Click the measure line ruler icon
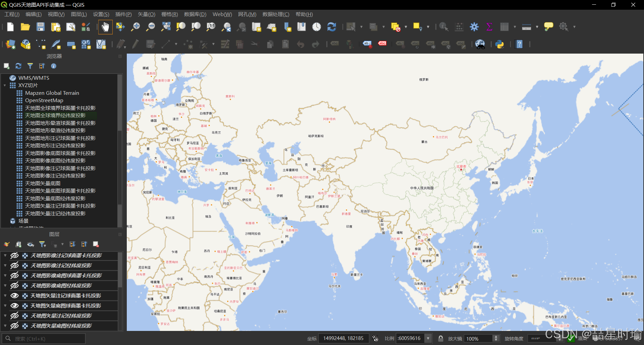The width and height of the screenshot is (644, 345). [527, 27]
